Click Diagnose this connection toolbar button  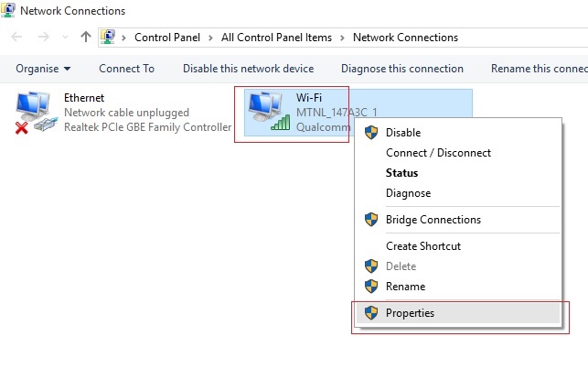coord(402,69)
